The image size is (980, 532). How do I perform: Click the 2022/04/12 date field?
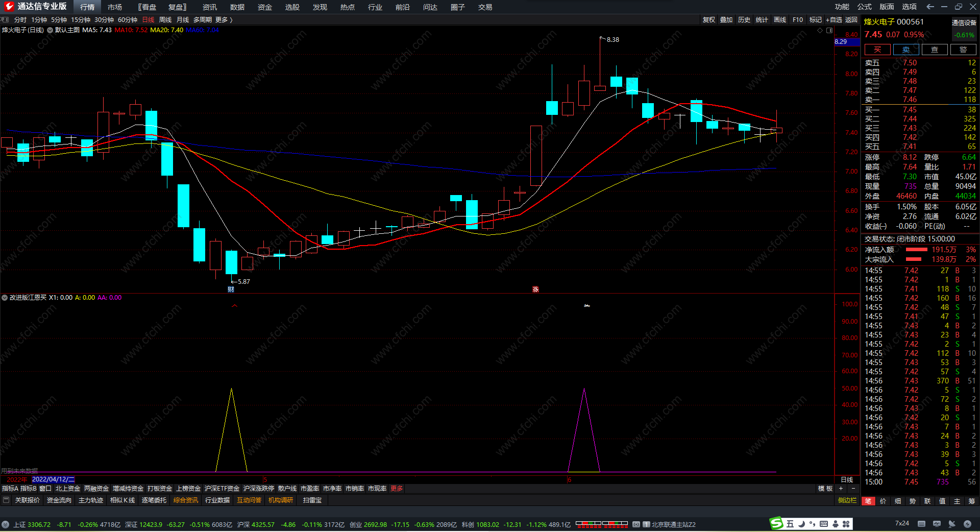53,479
